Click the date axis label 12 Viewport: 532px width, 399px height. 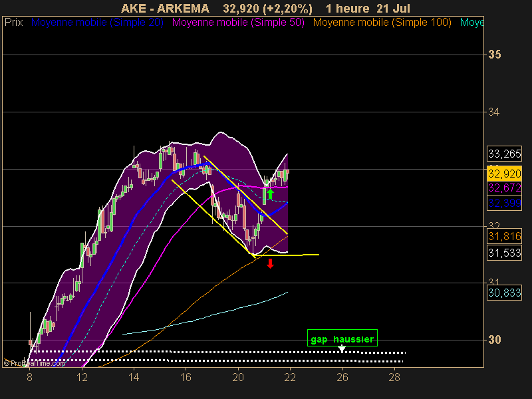point(82,377)
